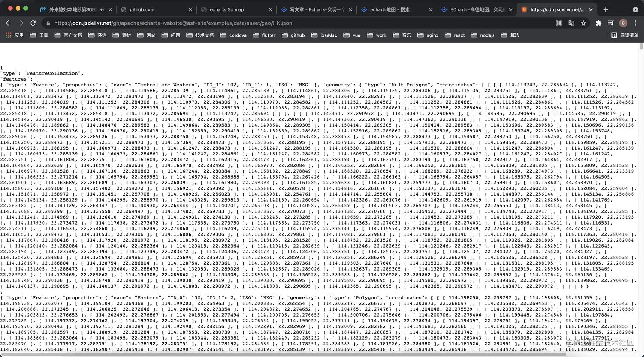Image resolution: width=644 pixels, height=357 pixels.
Task: Open the 阅读清单 reading list
Action: point(625,35)
